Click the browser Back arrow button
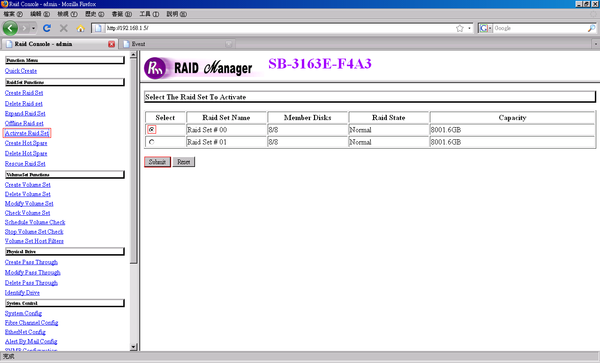This screenshot has width=600, height=363. [10, 28]
